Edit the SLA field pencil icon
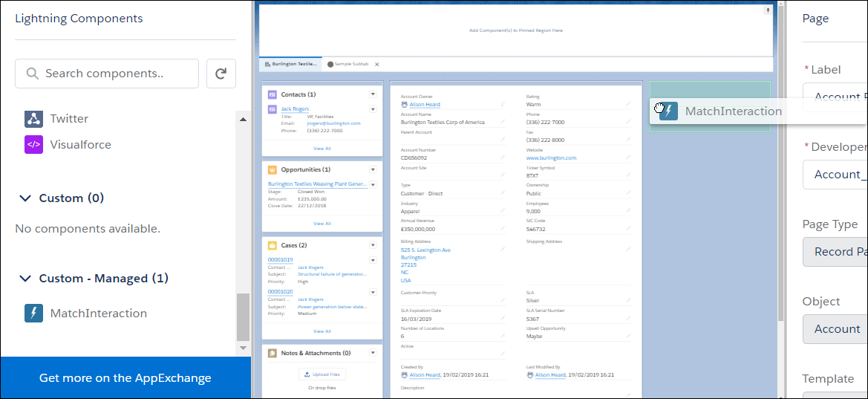The width and height of the screenshot is (868, 399). coord(628,300)
